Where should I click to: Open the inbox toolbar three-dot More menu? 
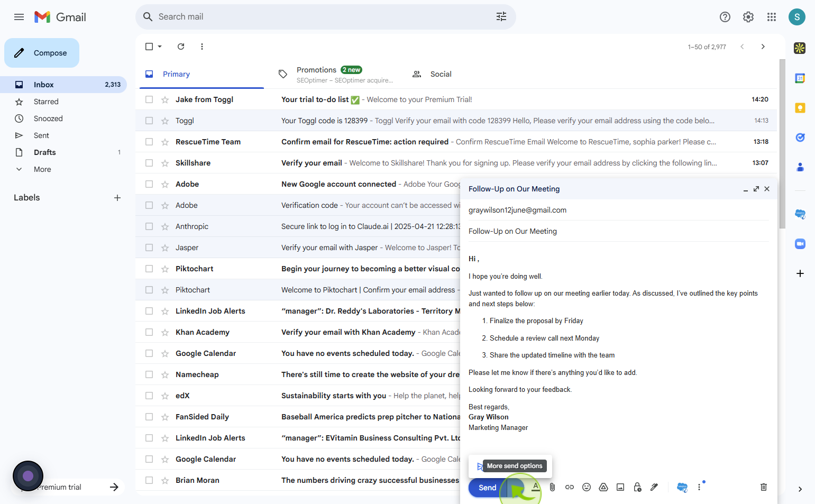pos(202,47)
